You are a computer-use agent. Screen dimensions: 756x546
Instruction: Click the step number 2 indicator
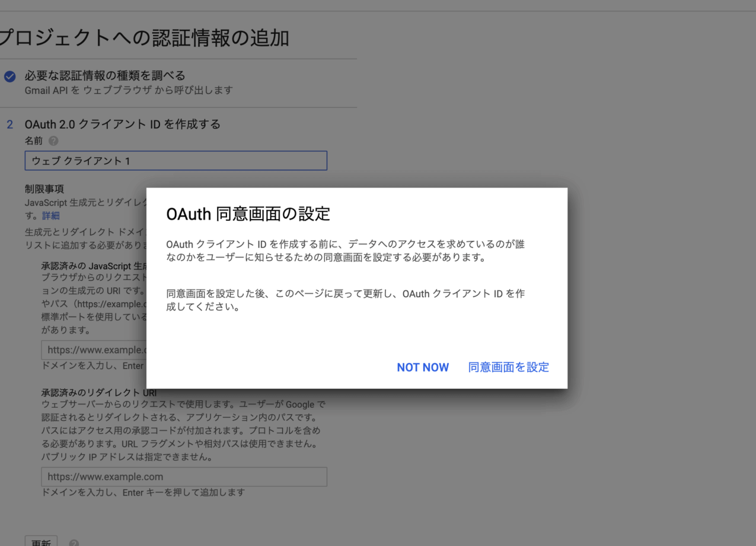pyautogui.click(x=9, y=125)
